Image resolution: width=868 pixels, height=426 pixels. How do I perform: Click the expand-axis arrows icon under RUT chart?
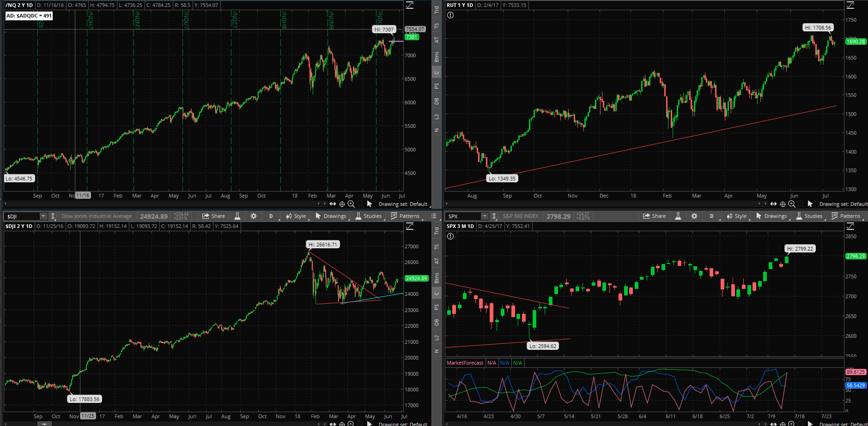[x=773, y=204]
